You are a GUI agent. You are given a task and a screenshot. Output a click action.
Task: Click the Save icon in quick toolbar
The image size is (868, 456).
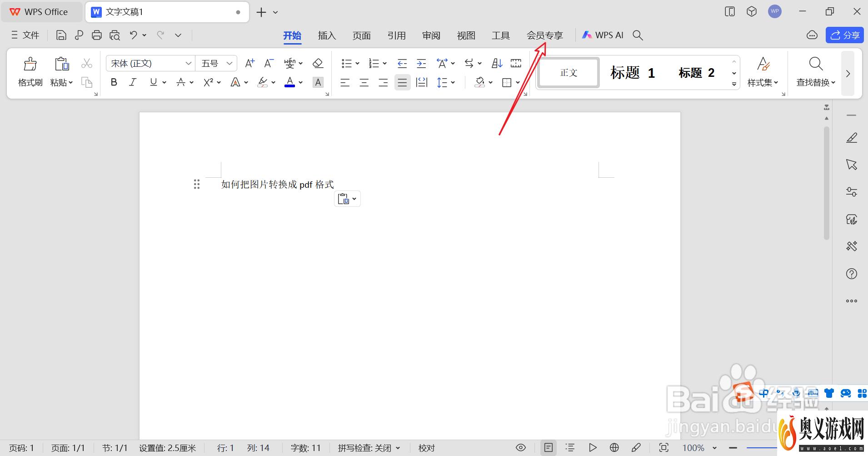[x=61, y=35]
